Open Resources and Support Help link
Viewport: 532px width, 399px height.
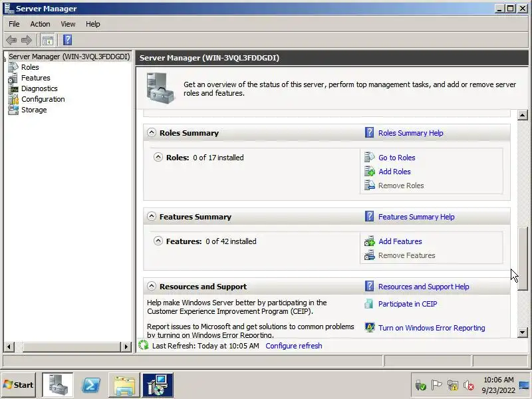[x=424, y=287]
